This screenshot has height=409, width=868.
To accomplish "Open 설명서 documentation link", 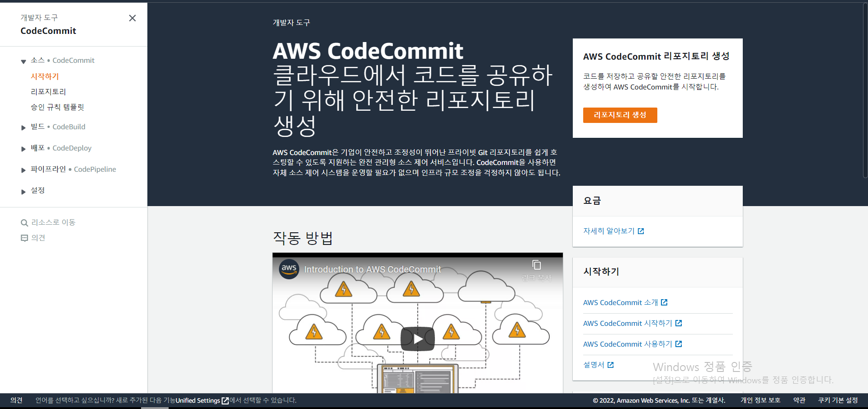I will coord(594,365).
